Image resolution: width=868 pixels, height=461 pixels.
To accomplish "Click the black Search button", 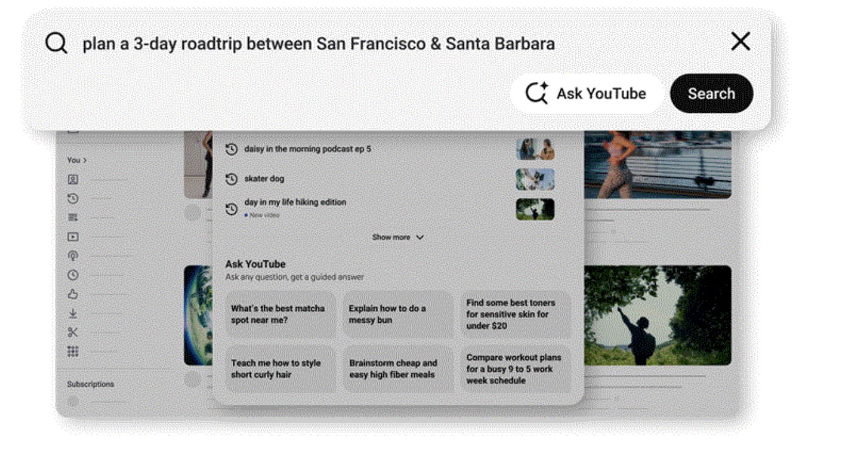I will click(x=711, y=94).
